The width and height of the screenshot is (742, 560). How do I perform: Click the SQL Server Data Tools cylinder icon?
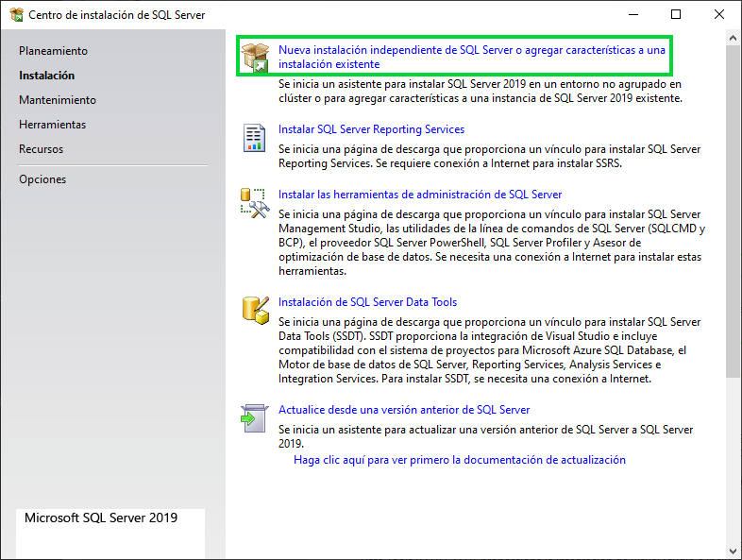click(256, 311)
